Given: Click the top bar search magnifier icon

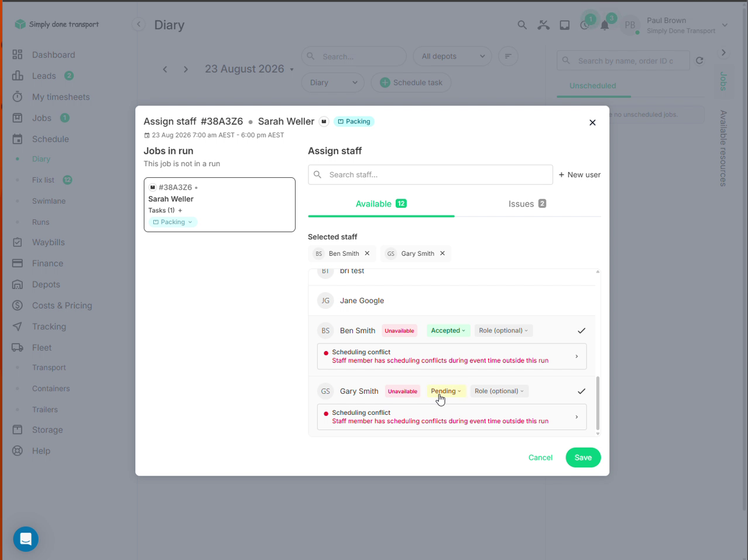Looking at the screenshot, I should click(x=522, y=25).
